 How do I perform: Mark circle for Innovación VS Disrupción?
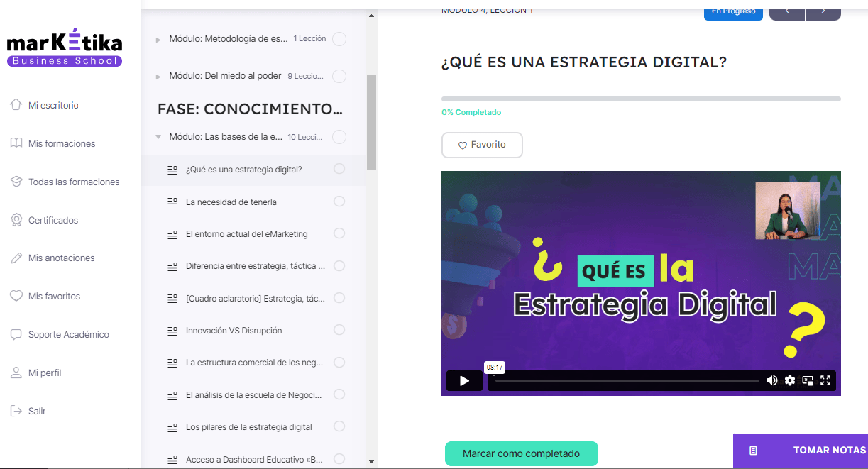339,330
